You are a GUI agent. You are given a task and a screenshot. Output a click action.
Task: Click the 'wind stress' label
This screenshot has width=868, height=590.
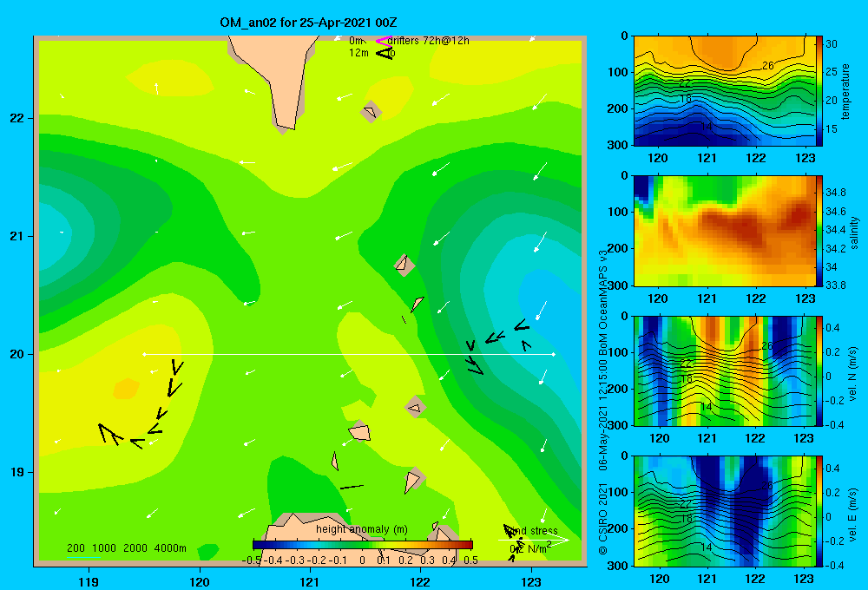533,531
